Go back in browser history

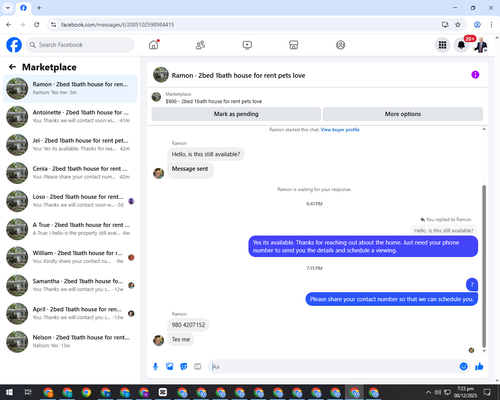tap(9, 25)
